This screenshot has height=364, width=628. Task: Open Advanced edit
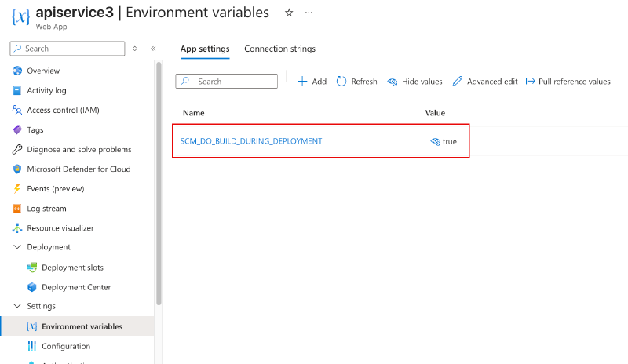coord(484,82)
